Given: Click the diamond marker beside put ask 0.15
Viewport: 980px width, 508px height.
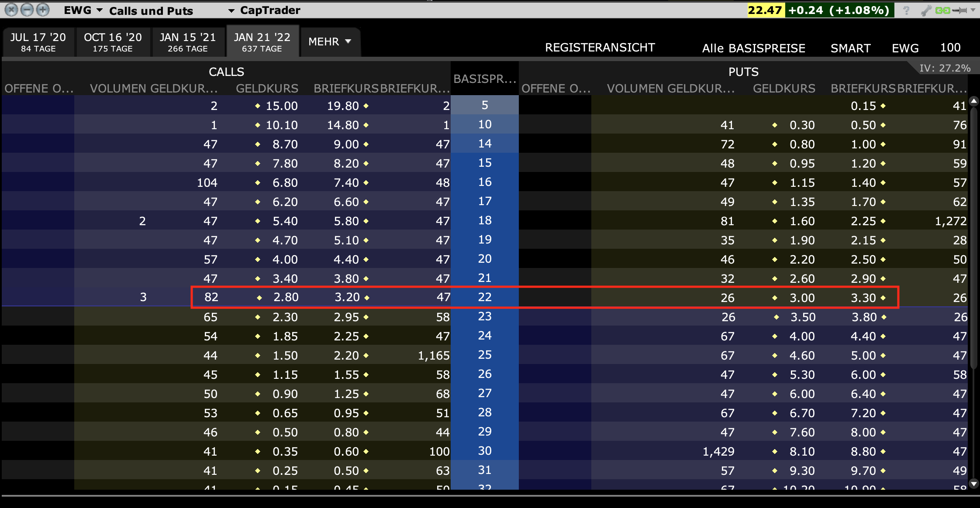Looking at the screenshot, I should tap(883, 106).
